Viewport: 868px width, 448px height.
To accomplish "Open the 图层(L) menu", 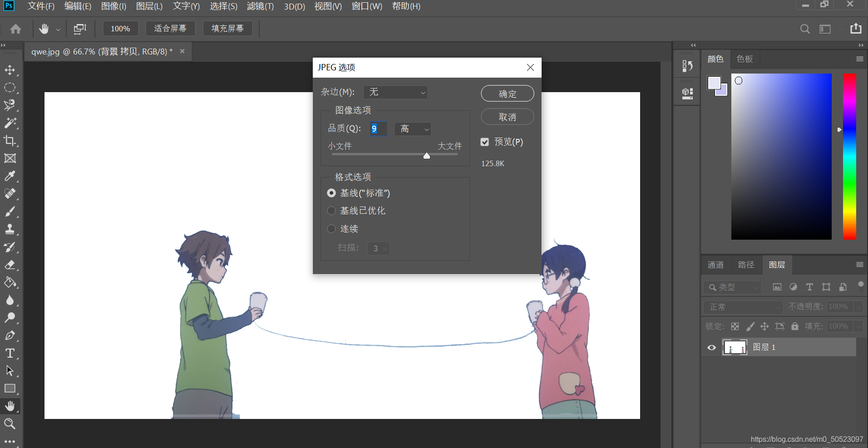I will click(x=149, y=6).
